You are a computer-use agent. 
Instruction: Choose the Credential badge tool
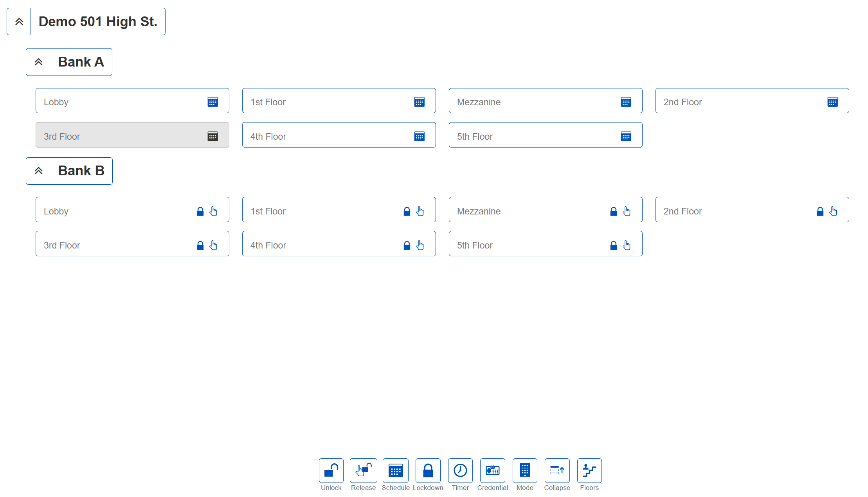click(492, 470)
